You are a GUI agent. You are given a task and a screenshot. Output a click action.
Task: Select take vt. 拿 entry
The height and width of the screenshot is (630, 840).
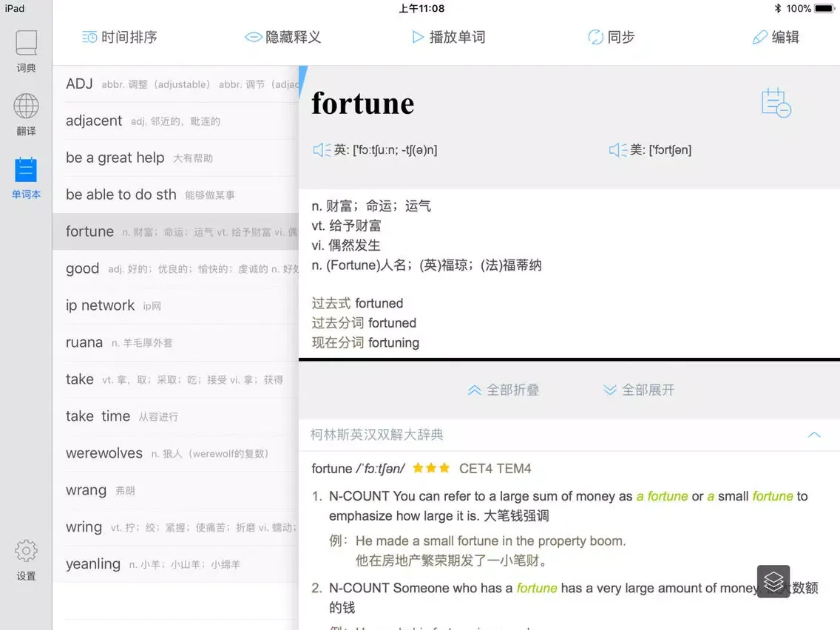click(x=176, y=379)
